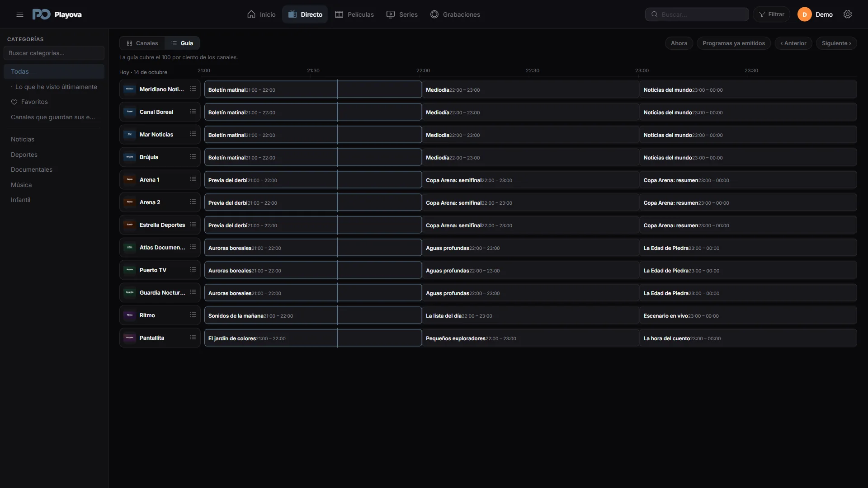Viewport: 868px width, 488px height.
Task: Open the hamburger menu icon
Action: click(20, 14)
